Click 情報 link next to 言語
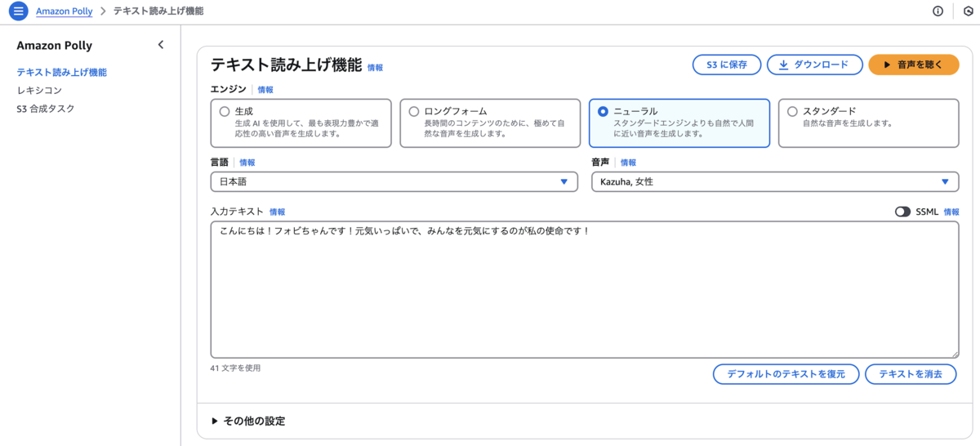The image size is (980, 446). pyautogui.click(x=247, y=163)
